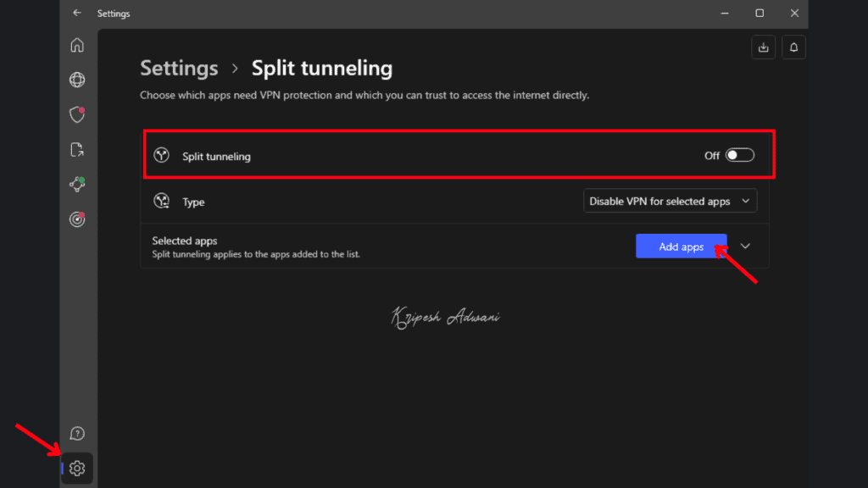This screenshot has height=488, width=868.
Task: Enable the Split tunneling toggle
Action: [738, 155]
